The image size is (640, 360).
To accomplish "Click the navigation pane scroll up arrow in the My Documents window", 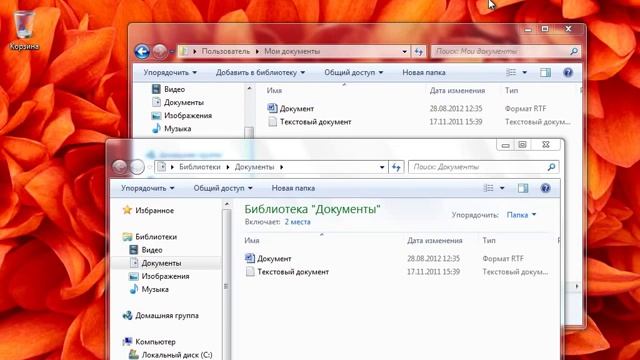I will click(x=249, y=88).
